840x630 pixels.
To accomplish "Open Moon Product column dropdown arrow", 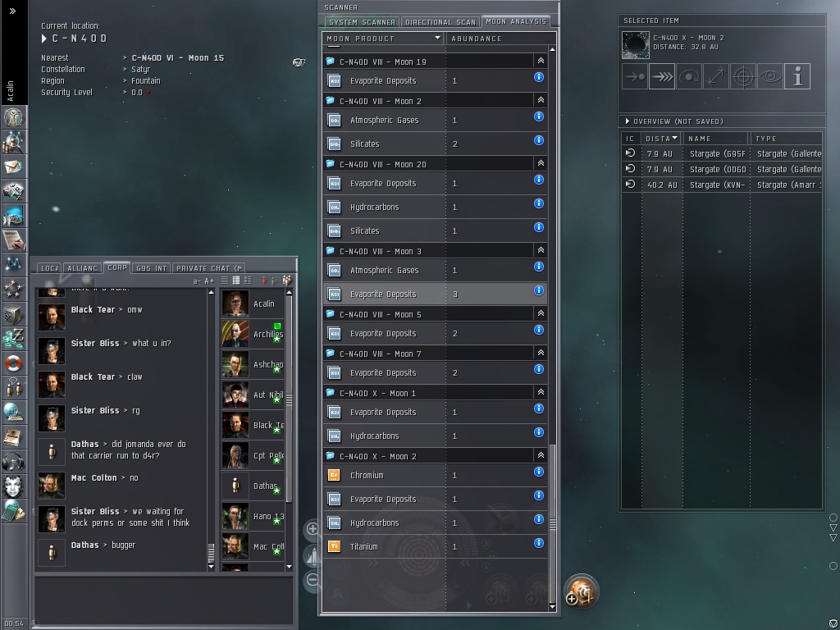I will 438,38.
